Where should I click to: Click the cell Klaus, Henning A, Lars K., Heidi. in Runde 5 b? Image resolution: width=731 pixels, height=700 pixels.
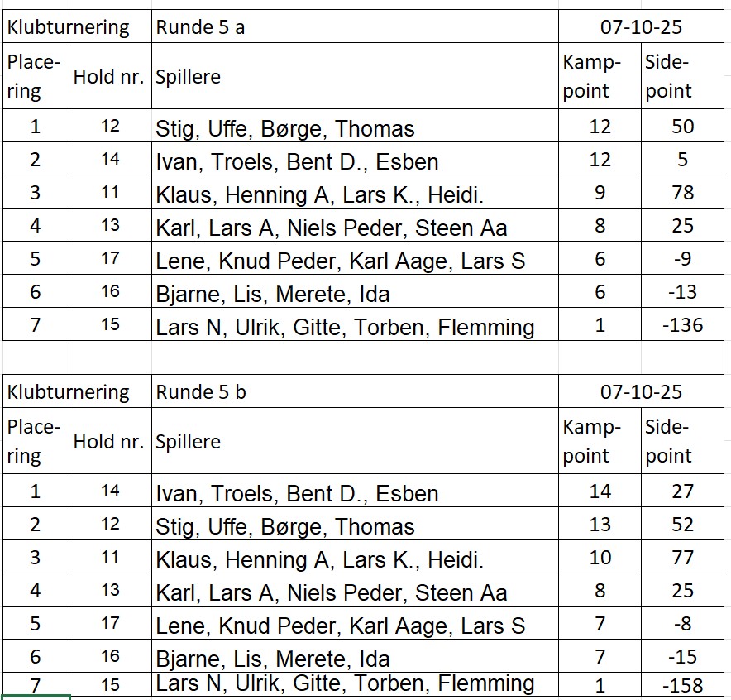355,557
